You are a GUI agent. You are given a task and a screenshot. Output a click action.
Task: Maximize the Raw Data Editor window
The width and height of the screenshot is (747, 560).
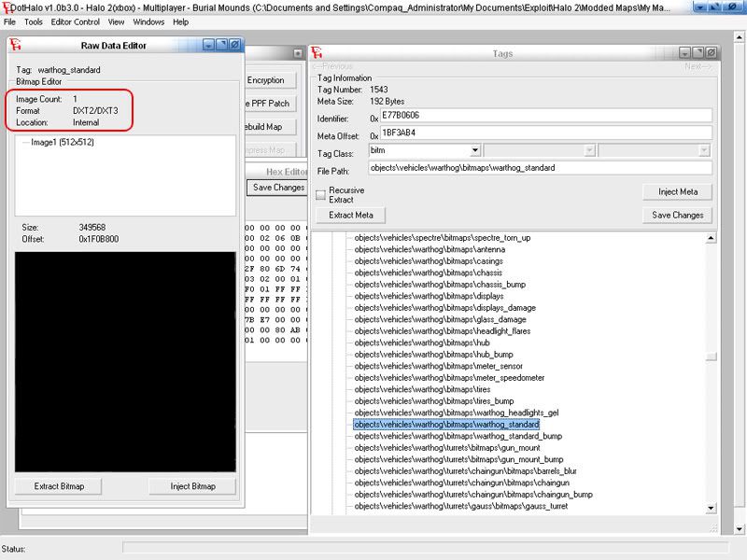click(221, 45)
